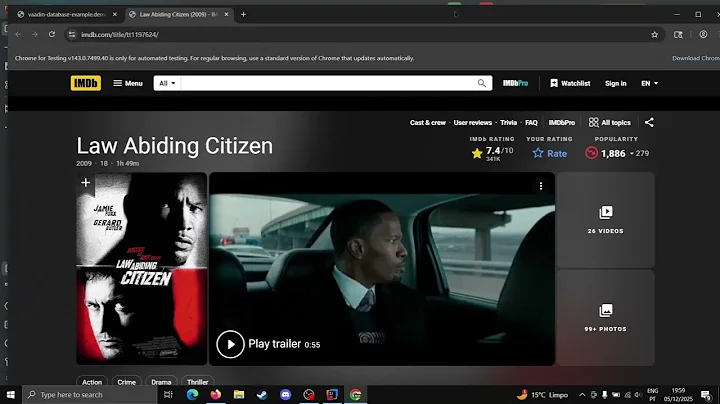Screen dimensions: 720x404
Task: Open the volume control in tray
Action: 638,395
